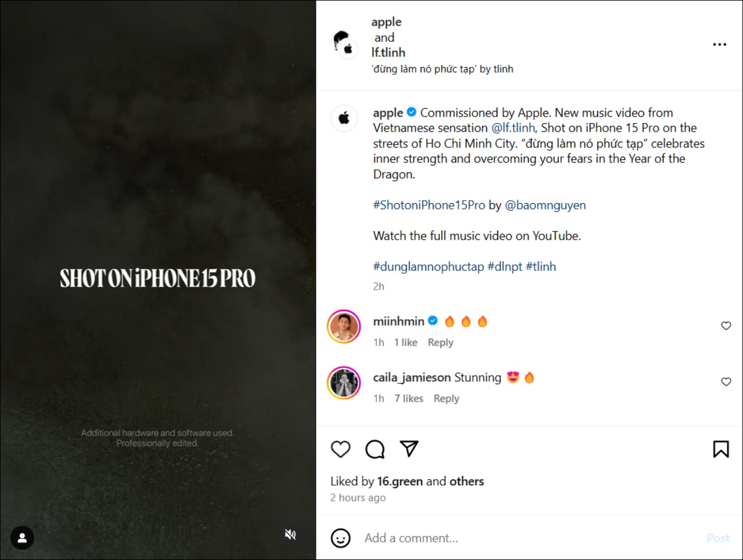The width and height of the screenshot is (743, 560).
Task: Open comments with the speech bubble icon
Action: click(375, 449)
